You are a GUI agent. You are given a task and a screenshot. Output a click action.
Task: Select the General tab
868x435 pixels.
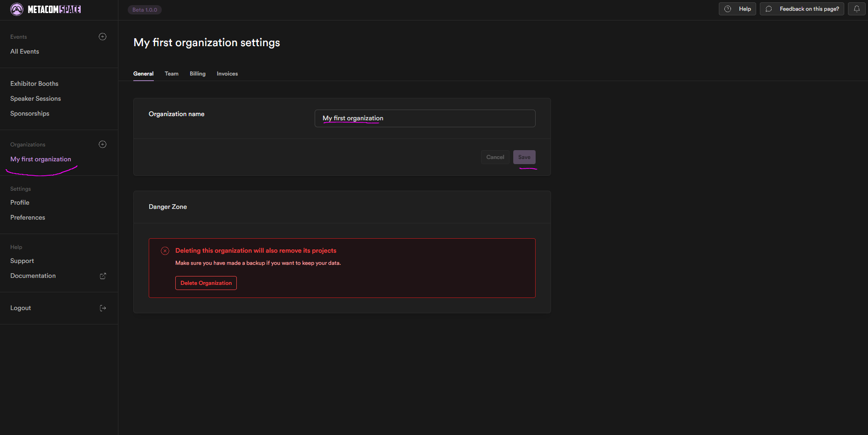143,74
